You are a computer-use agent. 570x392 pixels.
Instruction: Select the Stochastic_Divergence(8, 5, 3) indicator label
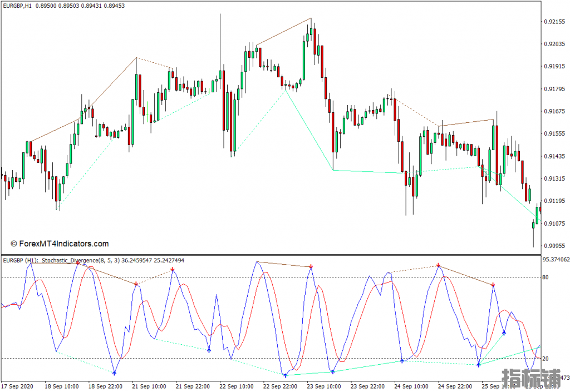click(x=80, y=260)
